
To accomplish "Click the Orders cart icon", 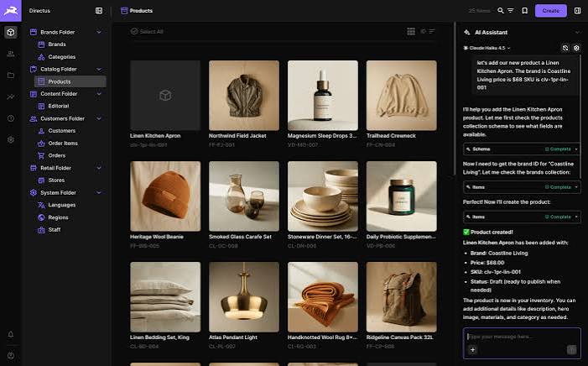I will coord(41,155).
